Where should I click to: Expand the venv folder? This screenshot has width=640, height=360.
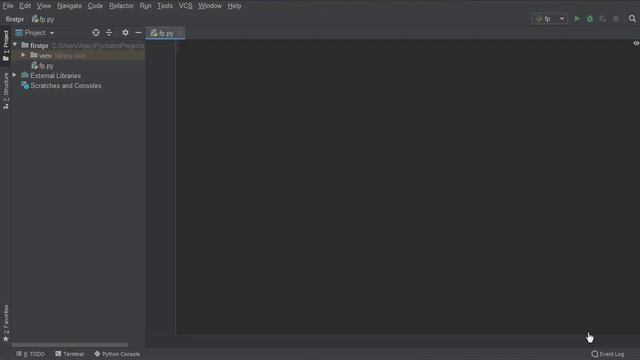click(x=23, y=55)
